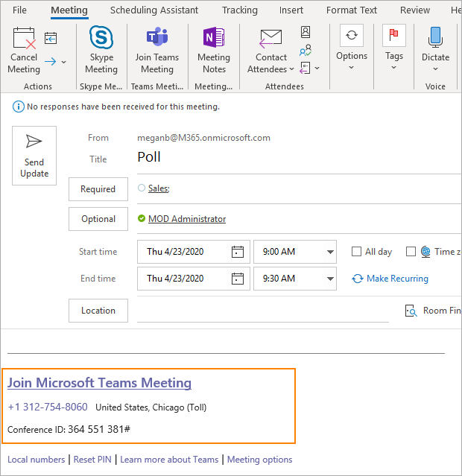
Task: Open the Review tab
Action: (415, 10)
